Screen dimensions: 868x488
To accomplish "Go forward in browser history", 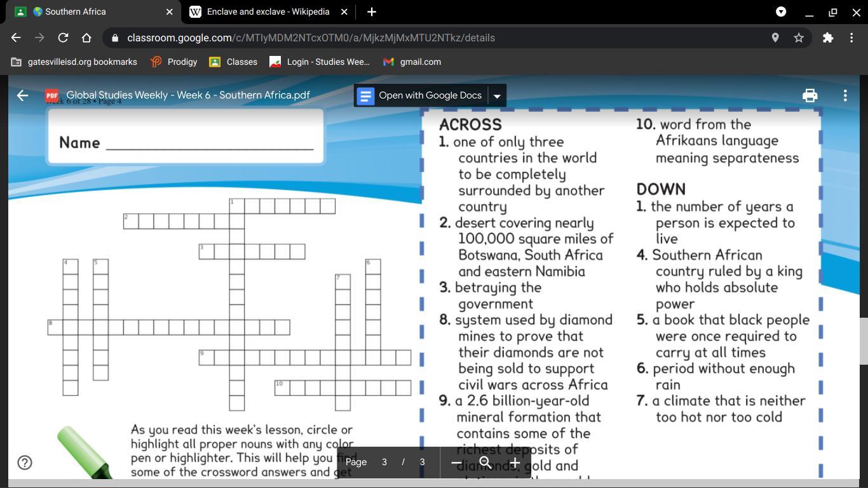I will 39,37.
